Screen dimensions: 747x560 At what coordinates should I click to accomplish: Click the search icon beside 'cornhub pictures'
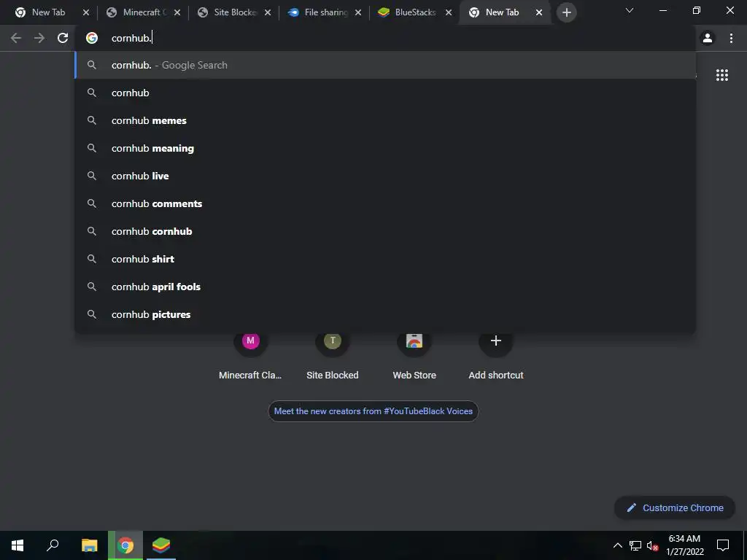pyautogui.click(x=92, y=314)
